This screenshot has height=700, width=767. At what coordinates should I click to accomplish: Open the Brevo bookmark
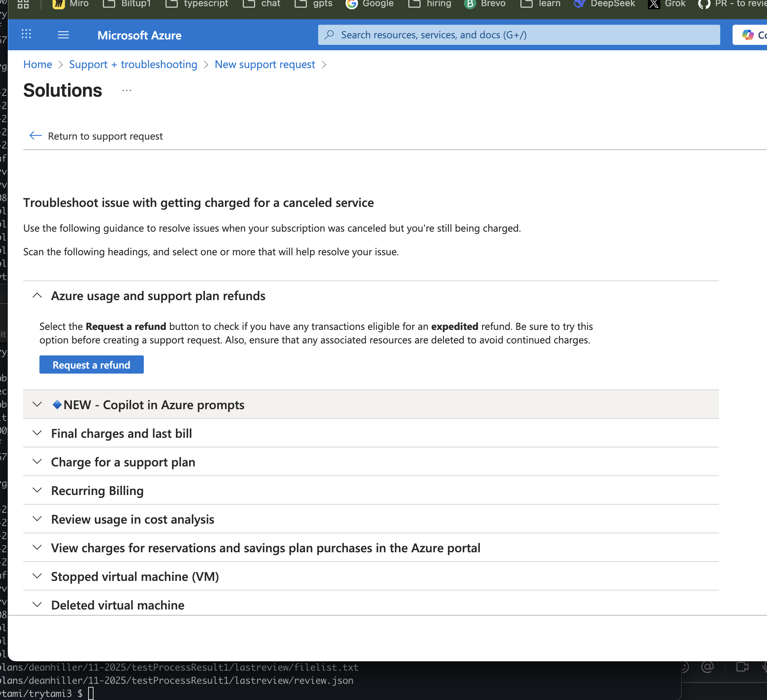(485, 4)
